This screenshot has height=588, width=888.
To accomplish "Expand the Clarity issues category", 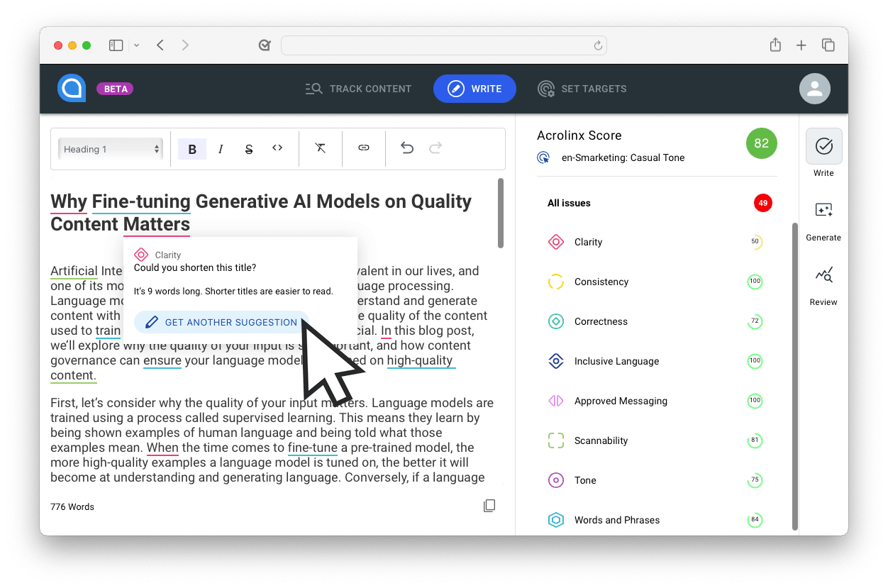I will click(x=588, y=242).
